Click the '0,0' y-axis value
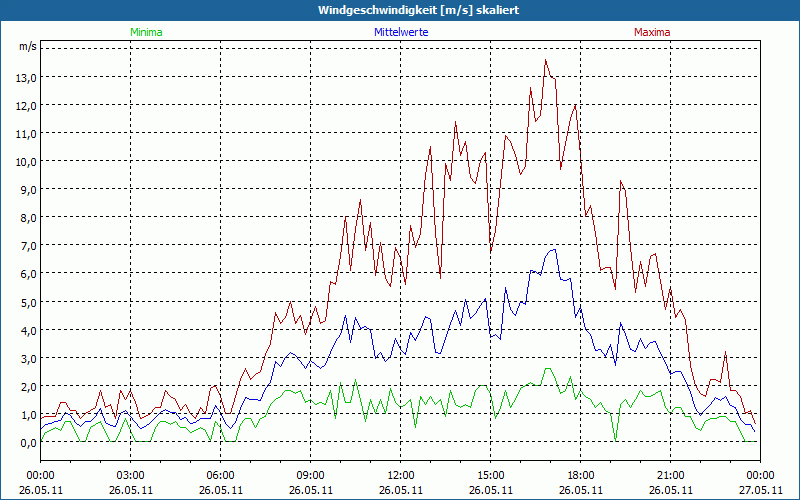The width and height of the screenshot is (800, 500). pyautogui.click(x=30, y=443)
